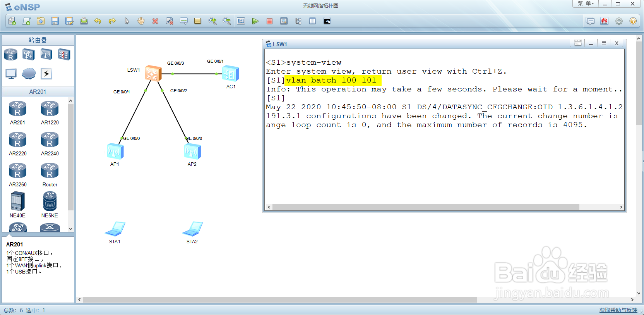Open the 菜单 dropdown menu
644x315 pixels.
(x=586, y=3)
